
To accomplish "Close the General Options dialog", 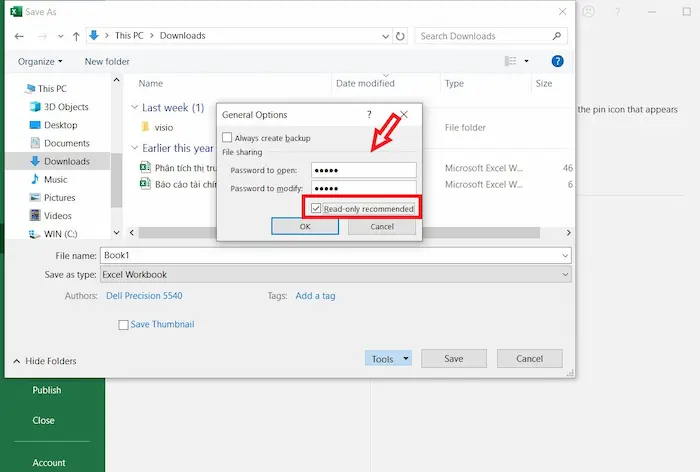I will click(x=404, y=115).
